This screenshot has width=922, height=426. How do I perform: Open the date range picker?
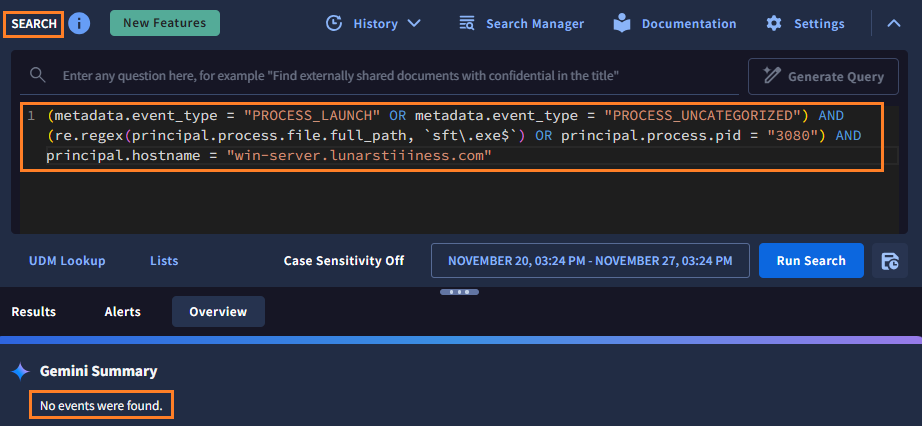(x=589, y=260)
